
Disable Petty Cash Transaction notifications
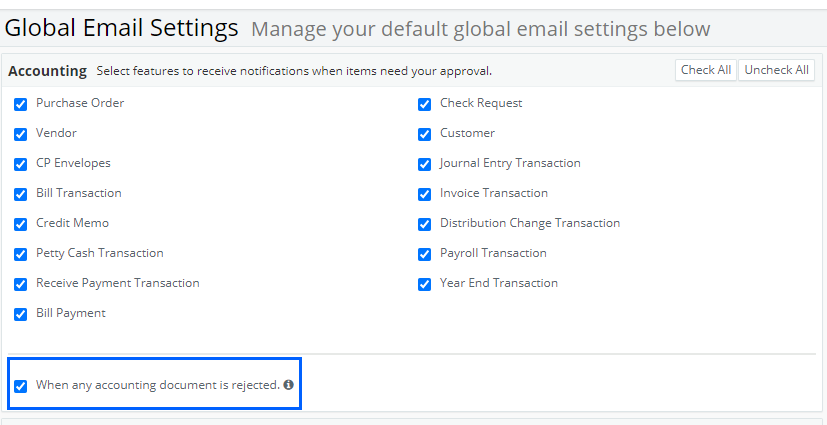(21, 254)
